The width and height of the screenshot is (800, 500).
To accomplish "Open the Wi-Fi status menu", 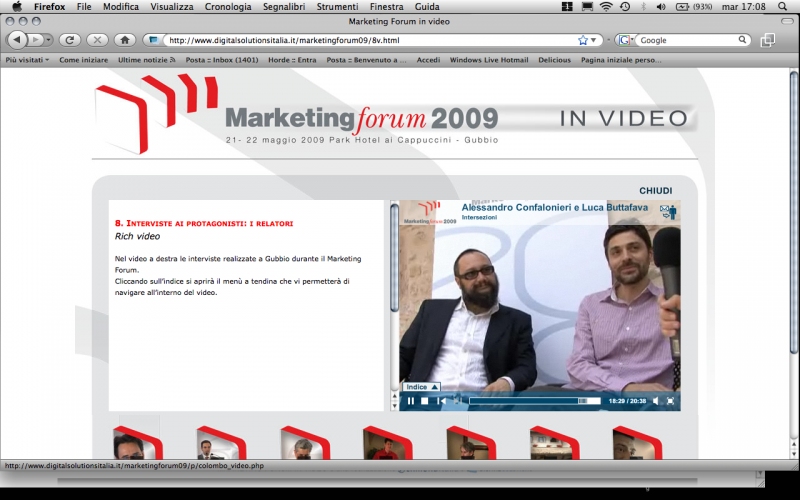I will click(606, 7).
